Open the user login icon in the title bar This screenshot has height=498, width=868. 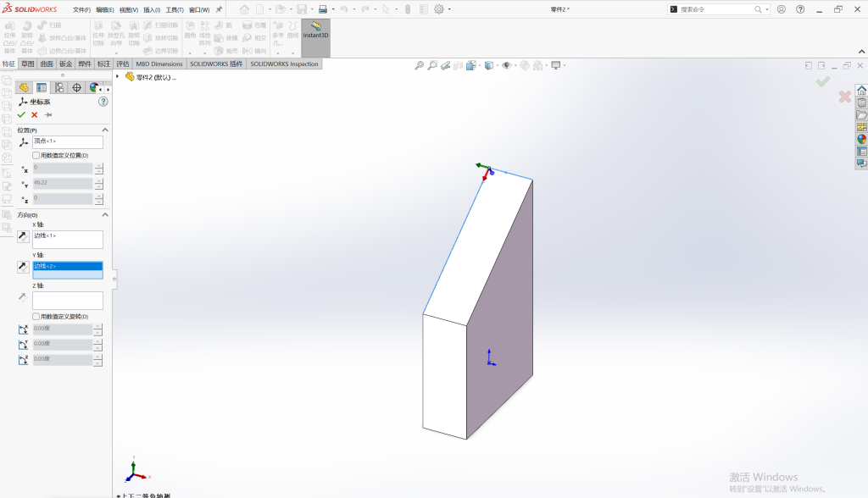click(781, 9)
